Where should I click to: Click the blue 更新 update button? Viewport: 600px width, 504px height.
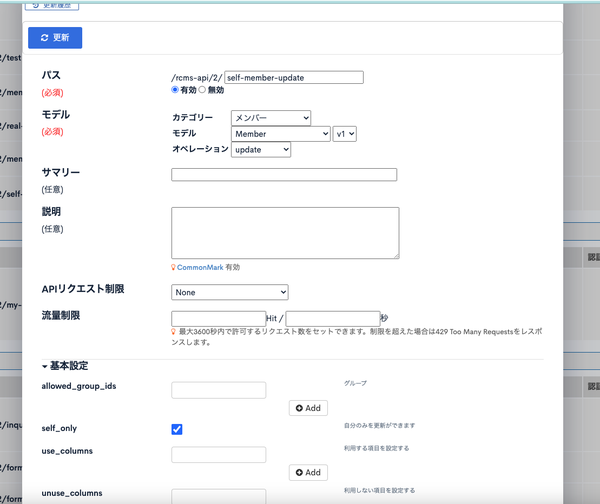[55, 38]
